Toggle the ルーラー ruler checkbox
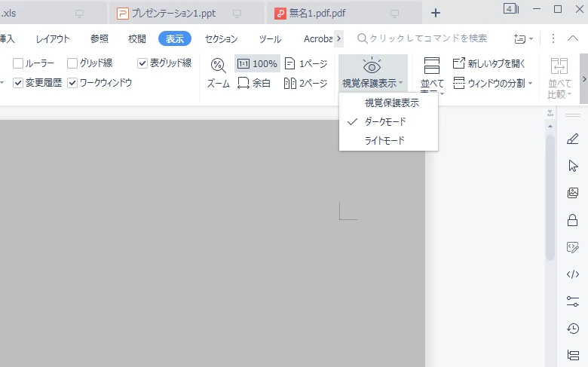Viewport: 588px width, 367px height. (18, 63)
